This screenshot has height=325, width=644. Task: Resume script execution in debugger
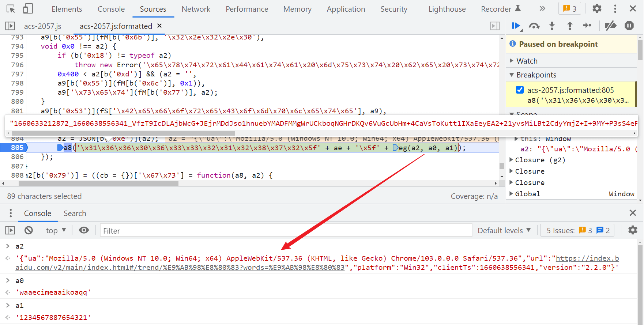516,26
